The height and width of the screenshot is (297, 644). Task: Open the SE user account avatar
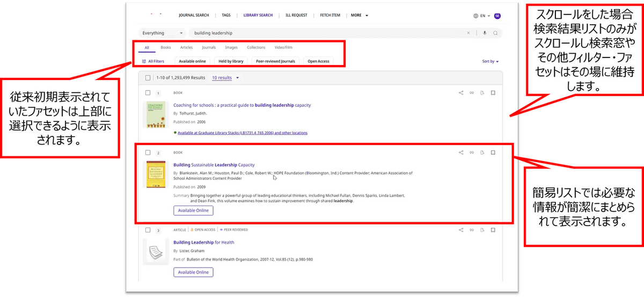(x=497, y=16)
